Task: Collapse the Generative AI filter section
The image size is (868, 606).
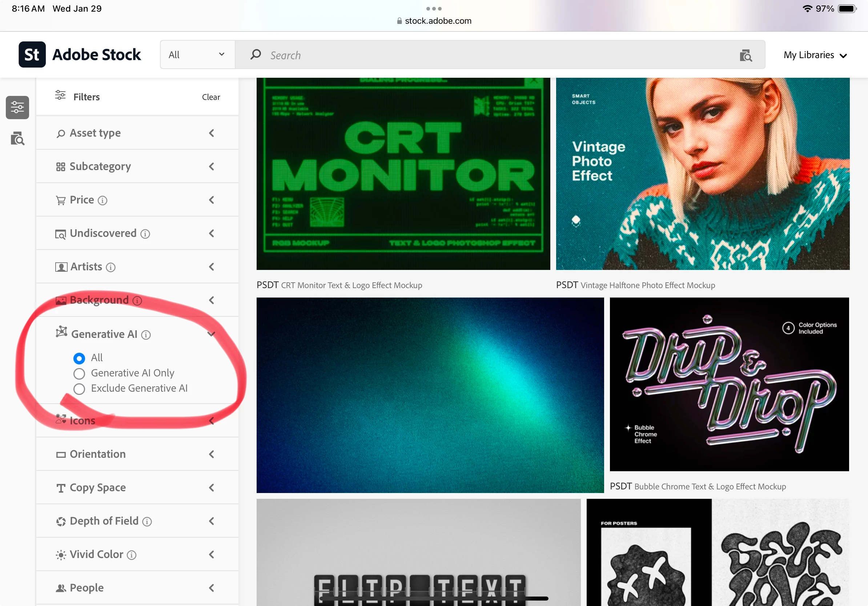Action: (211, 334)
